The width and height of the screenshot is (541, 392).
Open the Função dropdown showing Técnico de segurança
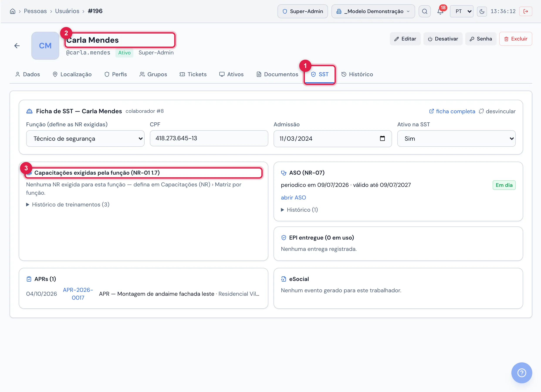[85, 138]
